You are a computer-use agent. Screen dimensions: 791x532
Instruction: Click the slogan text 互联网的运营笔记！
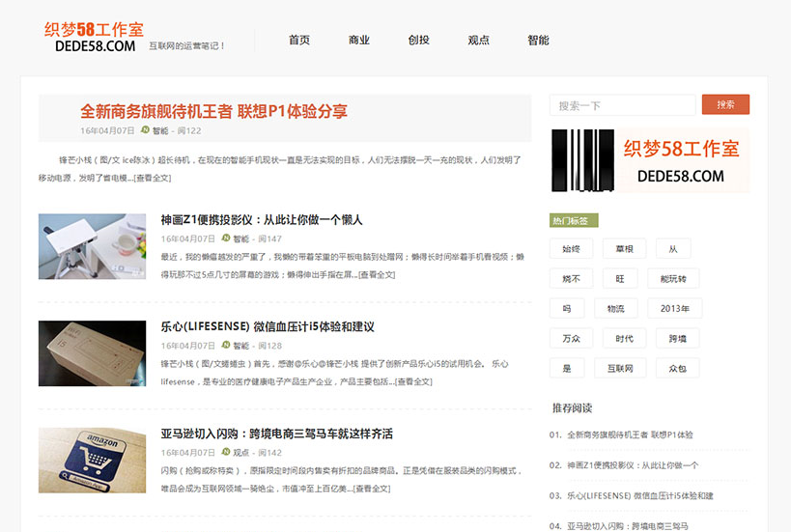click(186, 46)
